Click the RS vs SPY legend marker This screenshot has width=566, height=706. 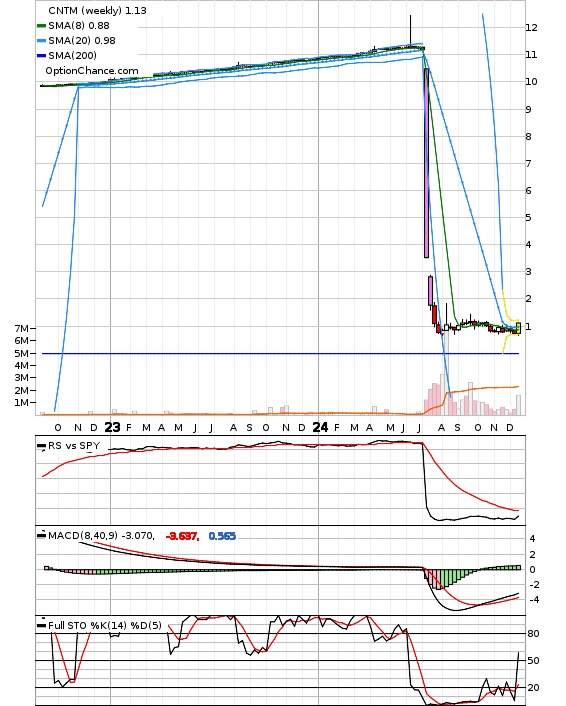(41, 446)
